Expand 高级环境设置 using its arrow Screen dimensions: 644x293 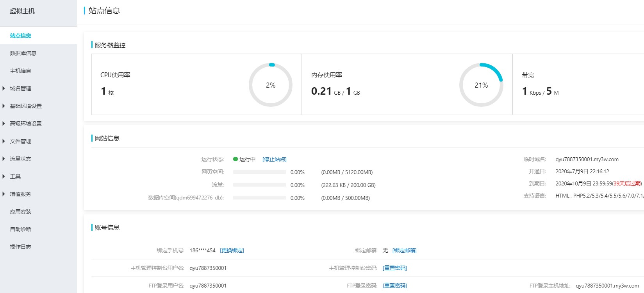click(4, 124)
